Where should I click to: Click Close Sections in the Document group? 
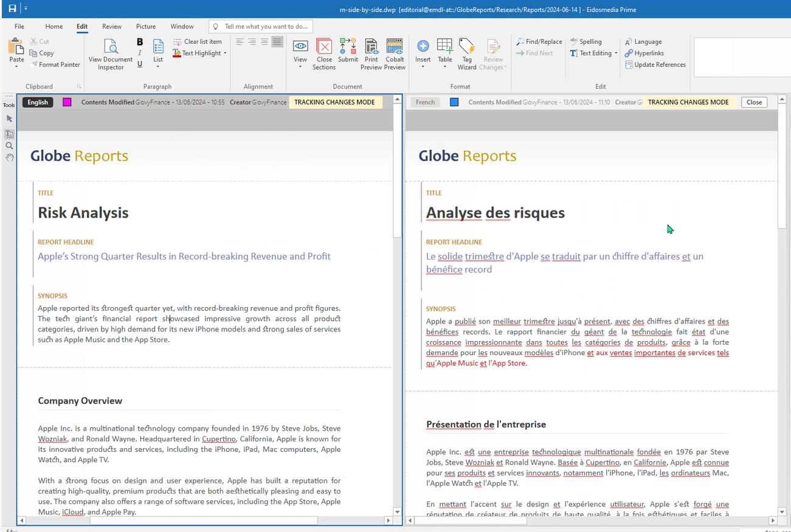click(324, 54)
